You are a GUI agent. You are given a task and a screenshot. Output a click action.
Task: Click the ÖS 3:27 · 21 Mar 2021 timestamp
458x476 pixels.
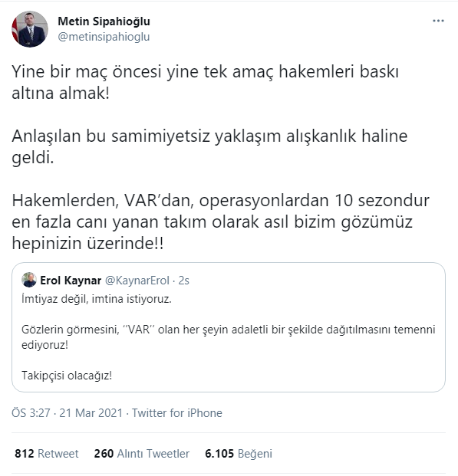tap(67, 413)
